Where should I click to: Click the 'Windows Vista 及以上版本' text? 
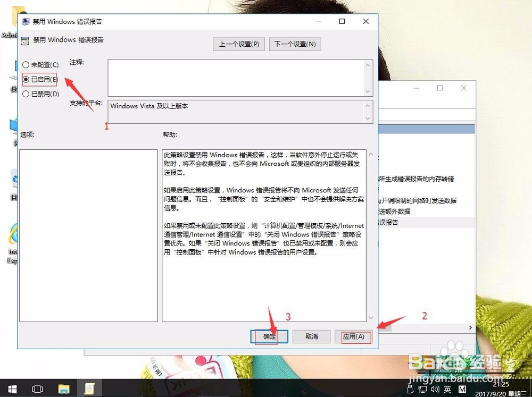pos(149,106)
